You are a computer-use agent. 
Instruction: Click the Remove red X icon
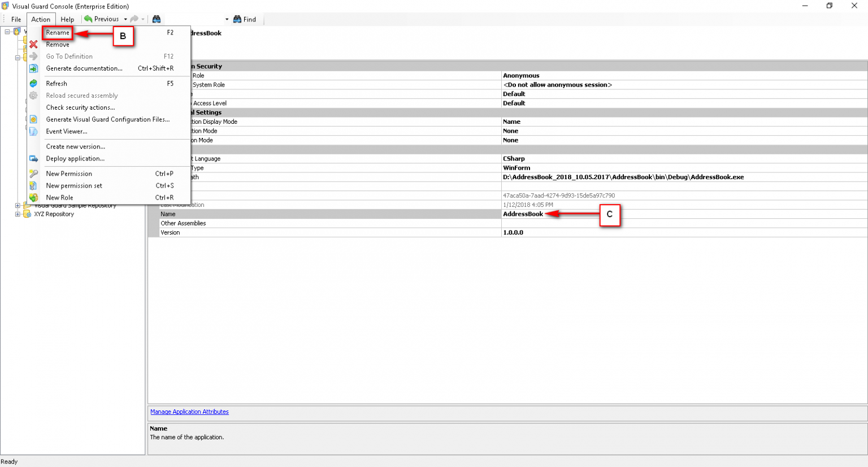[x=33, y=44]
